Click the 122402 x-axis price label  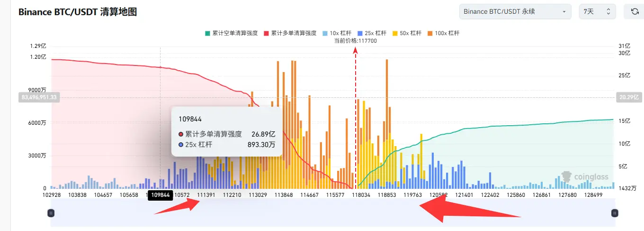(x=491, y=195)
